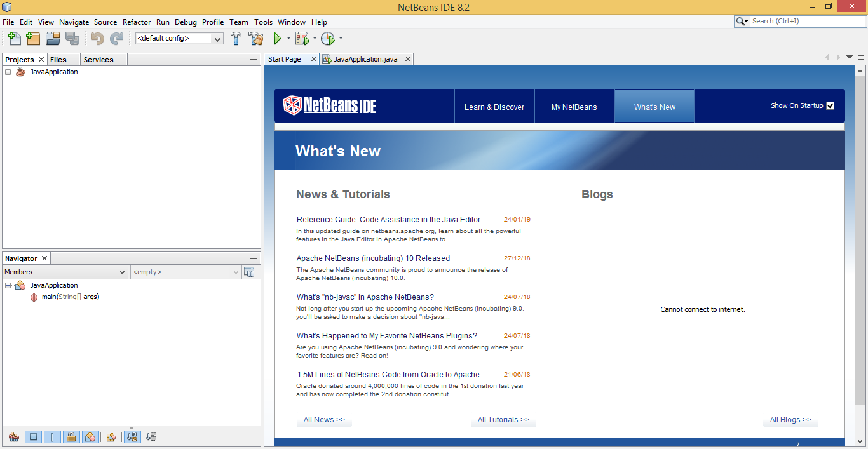Viewport: 868px width, 449px height.
Task: Click the Redo arrow icon
Action: pos(116,39)
